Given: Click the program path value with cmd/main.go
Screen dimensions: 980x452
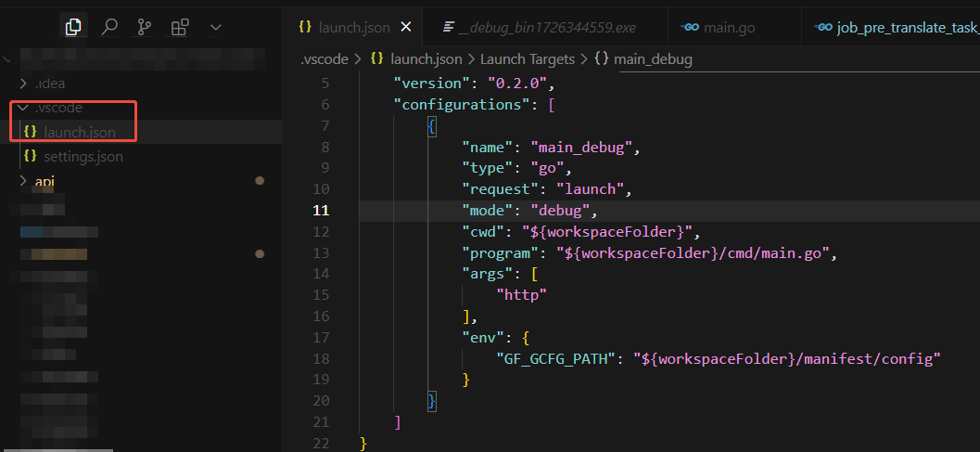Looking at the screenshot, I should tap(693, 253).
